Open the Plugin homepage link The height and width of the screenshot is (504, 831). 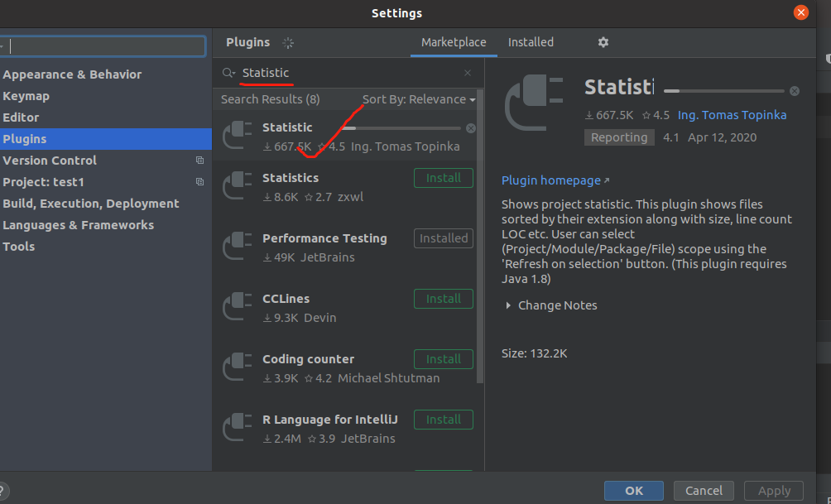pos(555,180)
